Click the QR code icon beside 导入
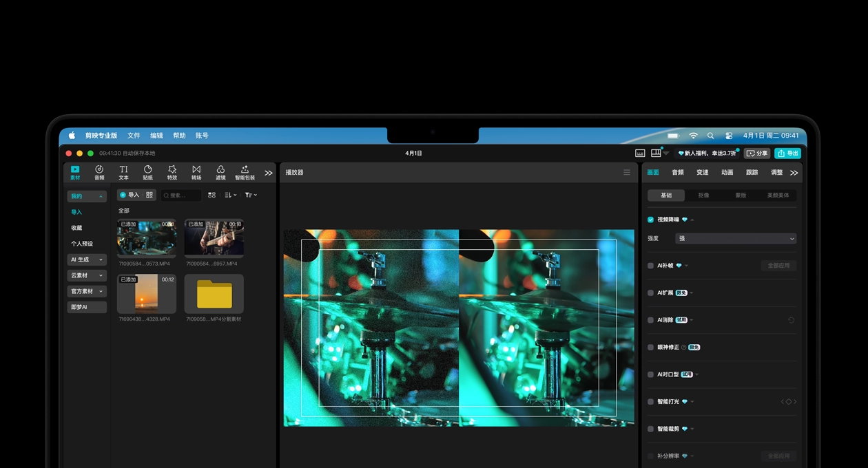868x468 pixels. (x=149, y=195)
